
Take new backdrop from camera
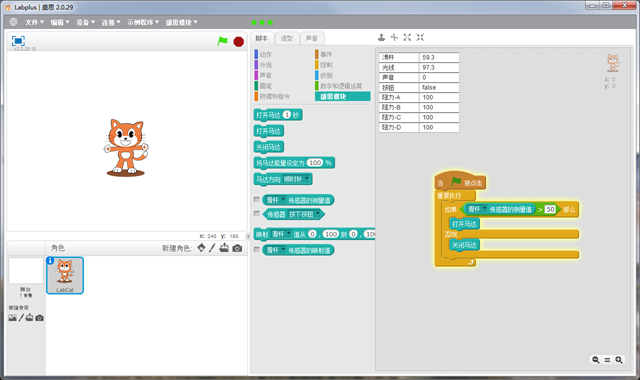point(39,318)
